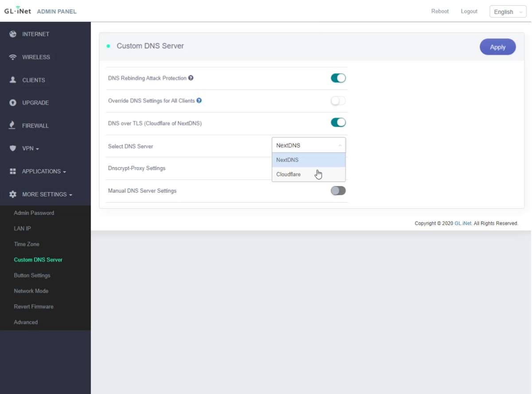Open Revert Firmware page

tap(34, 307)
